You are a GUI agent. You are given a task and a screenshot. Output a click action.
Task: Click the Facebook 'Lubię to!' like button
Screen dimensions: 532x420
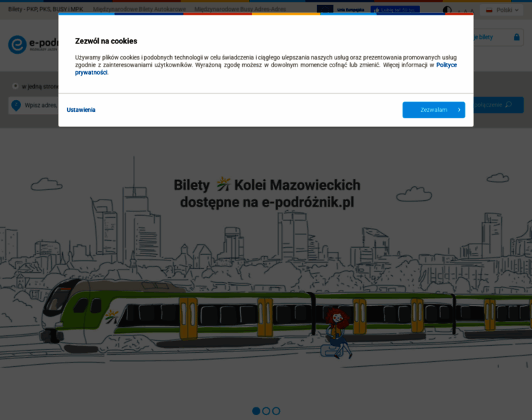coord(395,10)
